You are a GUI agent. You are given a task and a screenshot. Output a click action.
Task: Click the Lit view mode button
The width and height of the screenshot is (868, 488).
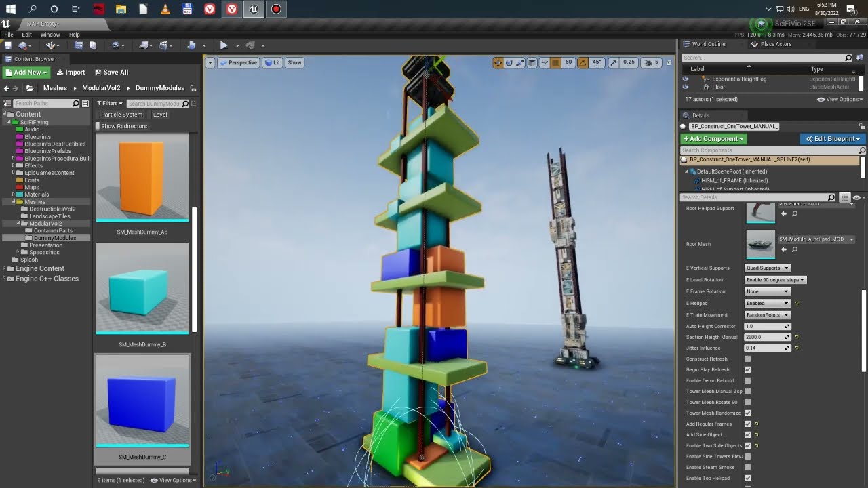[273, 62]
